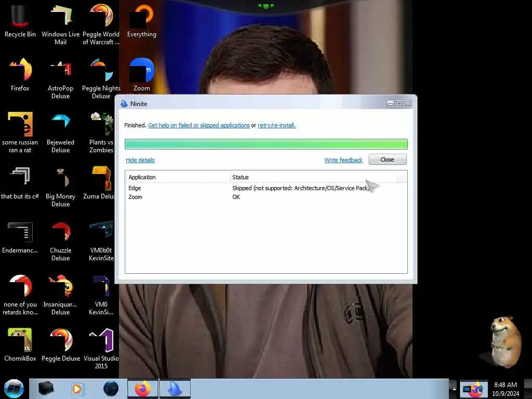Open the Write feedback link
Image resolution: width=532 pixels, height=399 pixels.
(343, 160)
